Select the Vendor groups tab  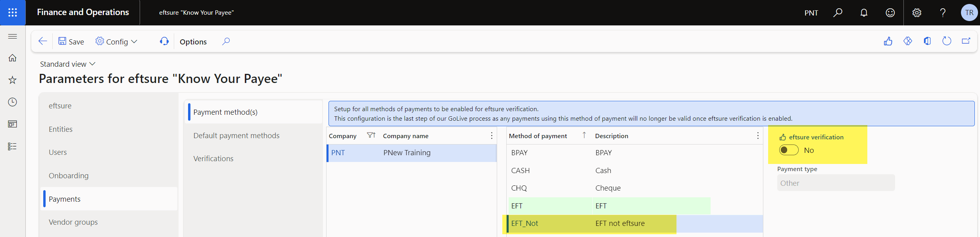(x=109, y=222)
